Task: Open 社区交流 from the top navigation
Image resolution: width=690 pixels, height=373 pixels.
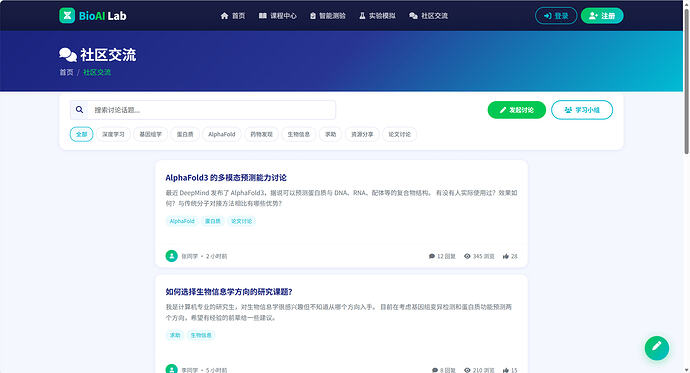Action: click(x=428, y=16)
